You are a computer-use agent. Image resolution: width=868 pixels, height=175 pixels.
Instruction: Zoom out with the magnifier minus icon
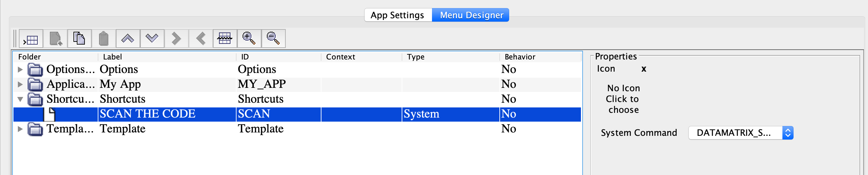pyautogui.click(x=273, y=39)
